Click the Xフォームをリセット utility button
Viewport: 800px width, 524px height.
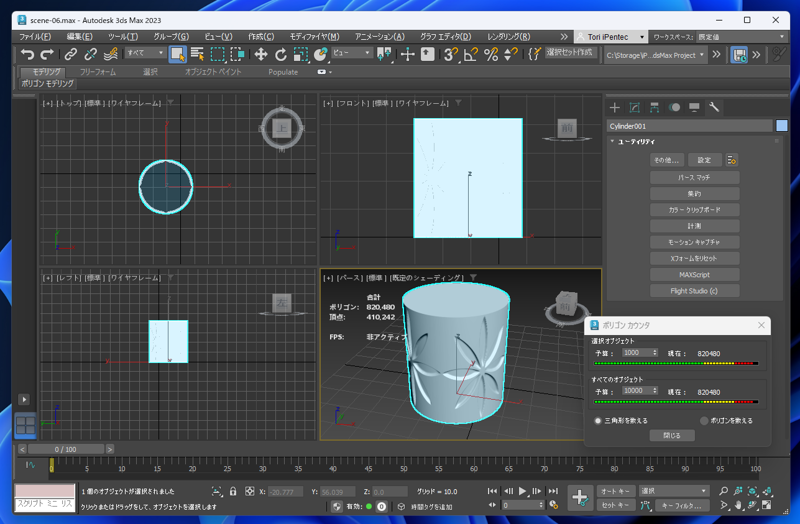point(694,258)
